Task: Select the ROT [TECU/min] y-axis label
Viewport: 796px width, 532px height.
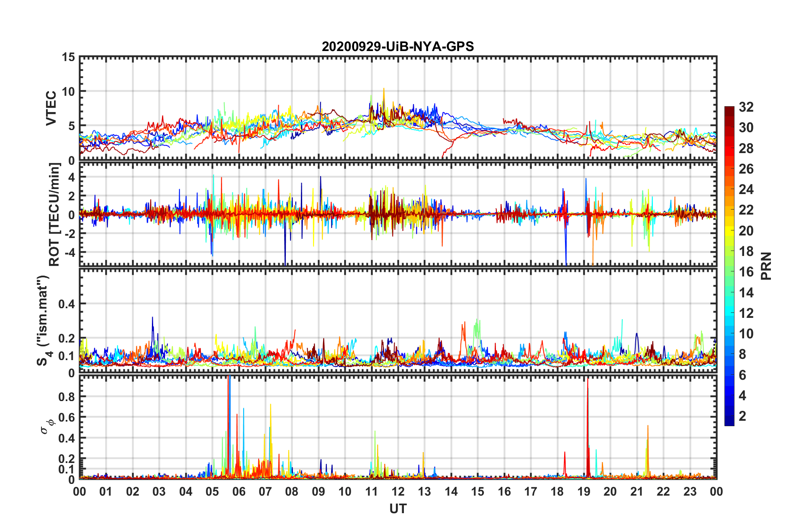Action: (x=54, y=215)
